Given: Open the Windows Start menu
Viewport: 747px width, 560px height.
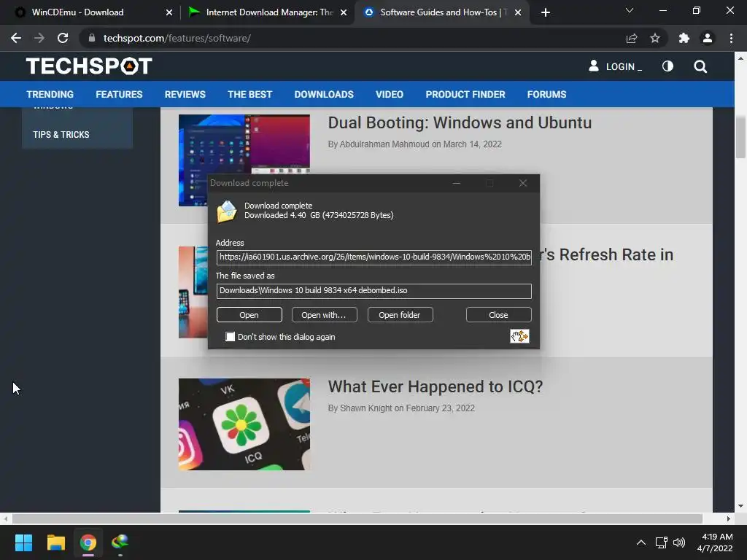Looking at the screenshot, I should (23, 542).
